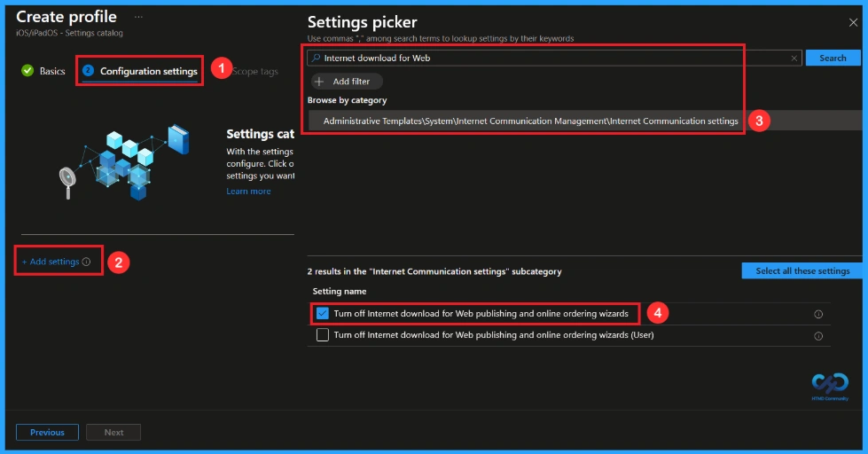Viewport: 868px width, 454px height.
Task: Select all these settings
Action: [x=802, y=270]
